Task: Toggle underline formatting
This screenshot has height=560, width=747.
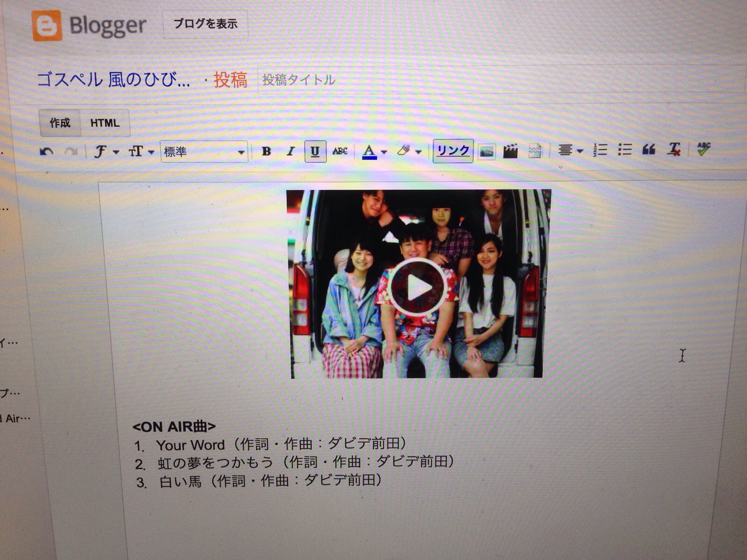Action: point(315,151)
